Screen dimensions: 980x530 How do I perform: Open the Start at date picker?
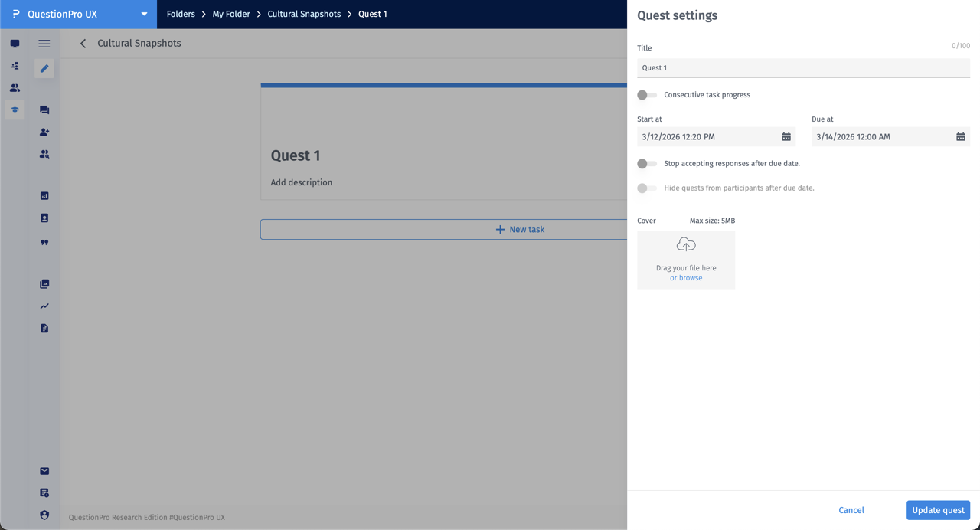(786, 136)
